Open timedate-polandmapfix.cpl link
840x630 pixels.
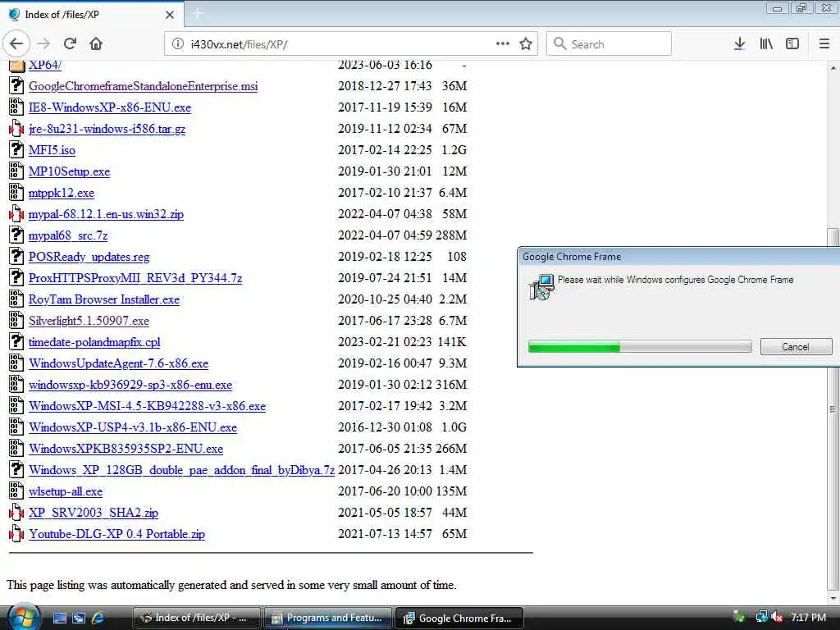(x=94, y=342)
